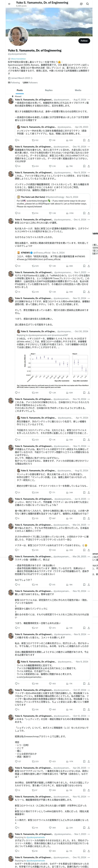Open search from the profile header
The image size is (98, 868).
click(x=88, y=4)
